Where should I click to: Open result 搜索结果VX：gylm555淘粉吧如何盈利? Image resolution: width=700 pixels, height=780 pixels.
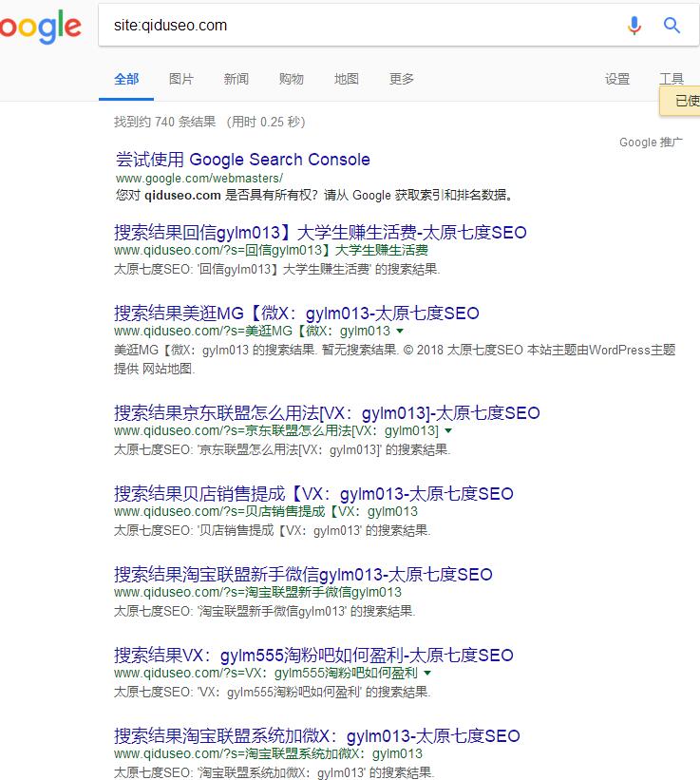pos(313,656)
